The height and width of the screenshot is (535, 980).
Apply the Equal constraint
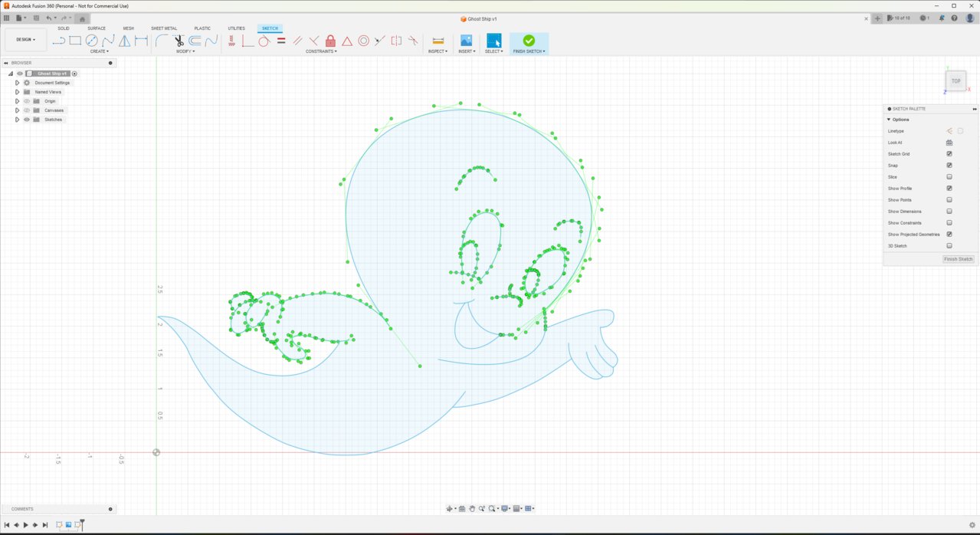coord(281,41)
